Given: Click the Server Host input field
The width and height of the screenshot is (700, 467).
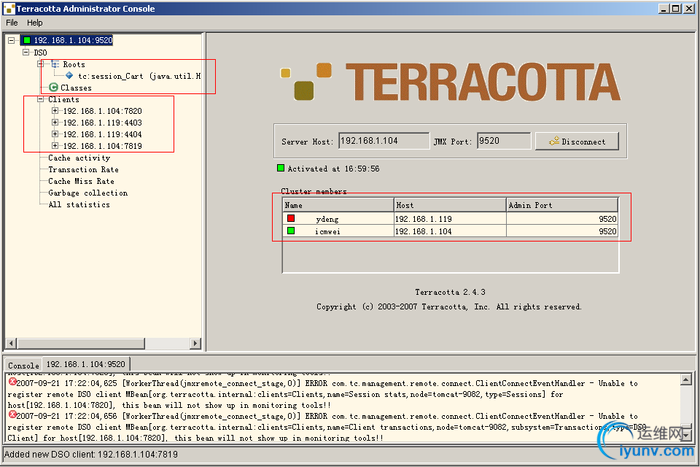Looking at the screenshot, I should (383, 141).
